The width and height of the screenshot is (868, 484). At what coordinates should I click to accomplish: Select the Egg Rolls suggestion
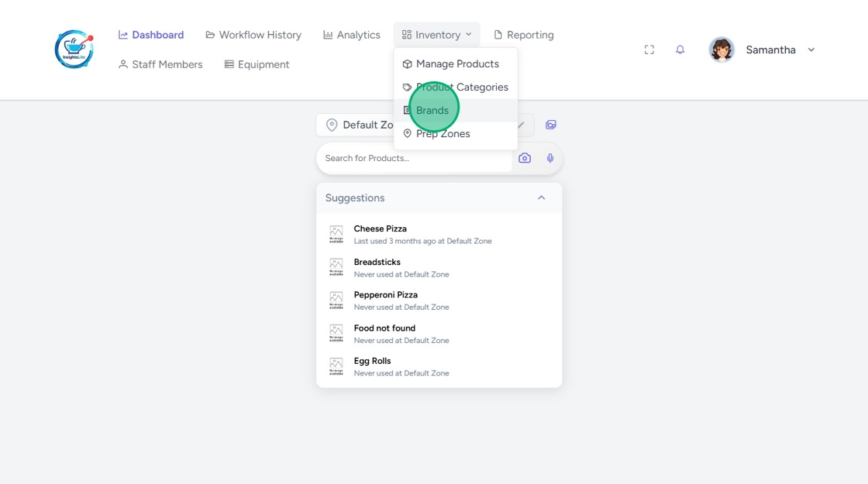439,366
